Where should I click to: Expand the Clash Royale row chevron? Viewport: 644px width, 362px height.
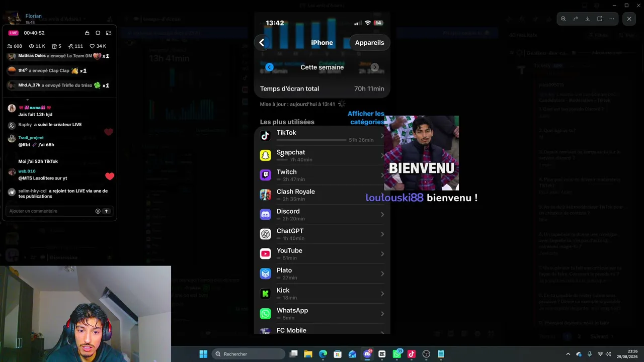[382, 195]
